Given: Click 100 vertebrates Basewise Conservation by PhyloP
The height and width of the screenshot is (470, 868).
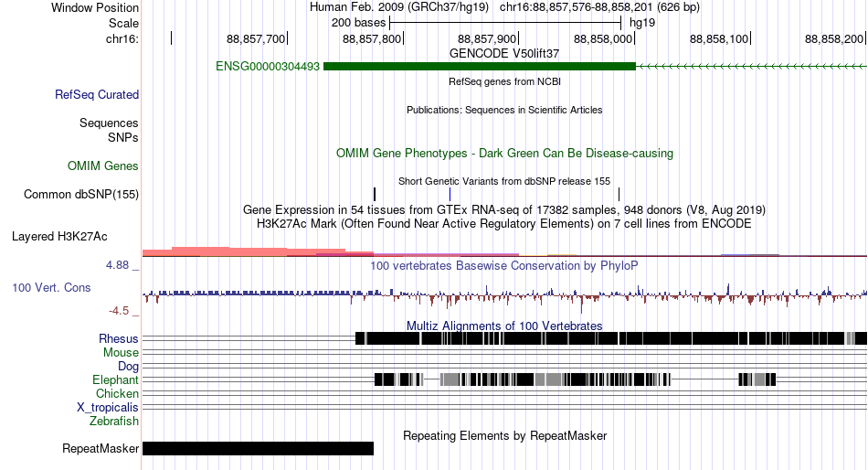Looking at the screenshot, I should click(x=504, y=266).
